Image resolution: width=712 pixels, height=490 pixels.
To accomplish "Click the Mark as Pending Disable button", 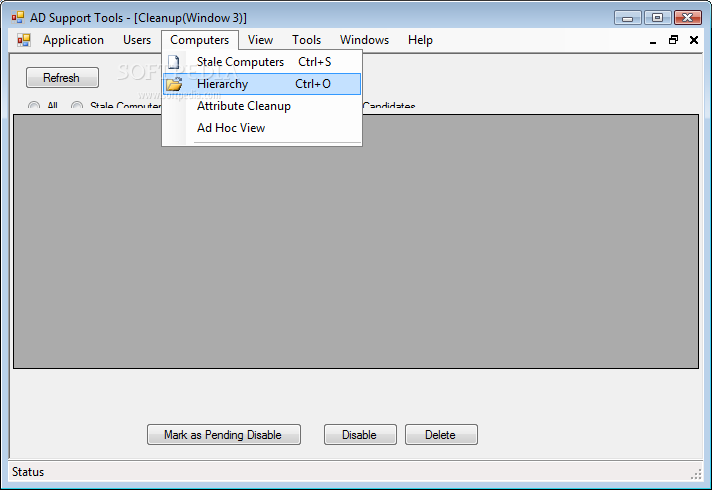I will pyautogui.click(x=223, y=435).
